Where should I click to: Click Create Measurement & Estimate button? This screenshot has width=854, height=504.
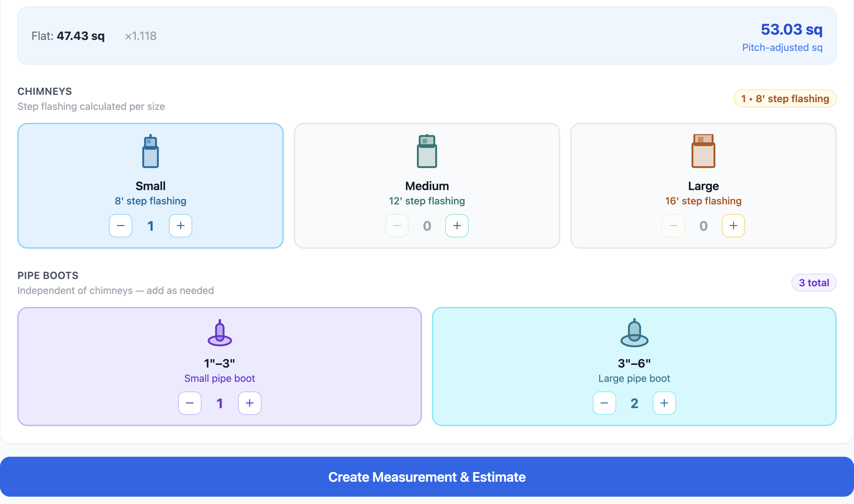[427, 477]
